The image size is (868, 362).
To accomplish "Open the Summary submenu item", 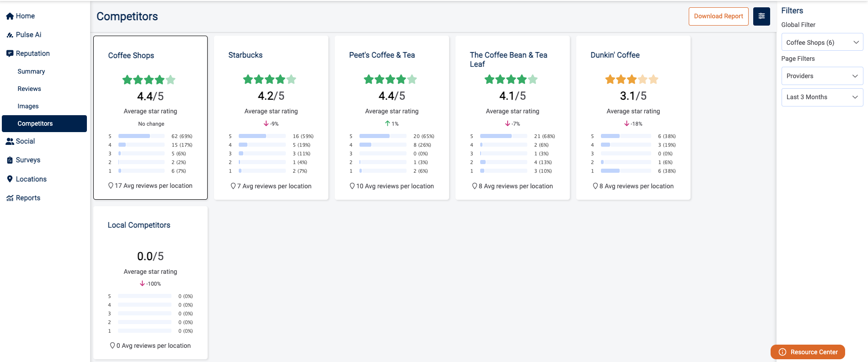I will [31, 71].
